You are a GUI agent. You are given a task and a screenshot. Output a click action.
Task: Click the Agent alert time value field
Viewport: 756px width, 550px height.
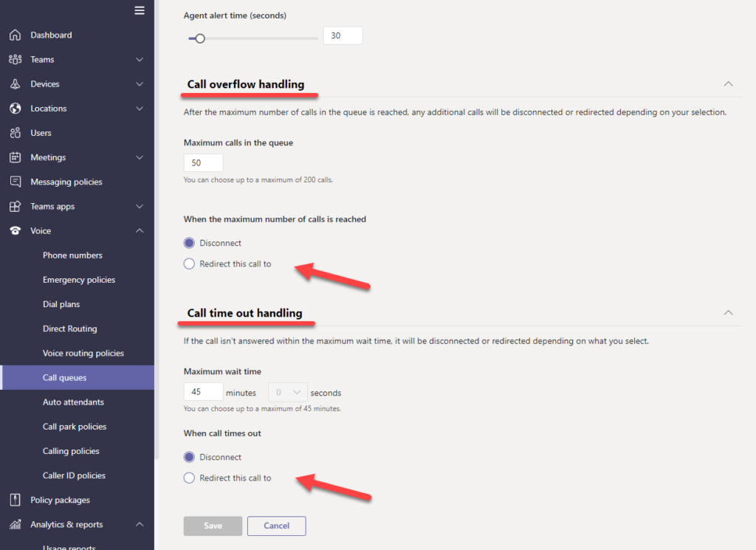pos(343,35)
